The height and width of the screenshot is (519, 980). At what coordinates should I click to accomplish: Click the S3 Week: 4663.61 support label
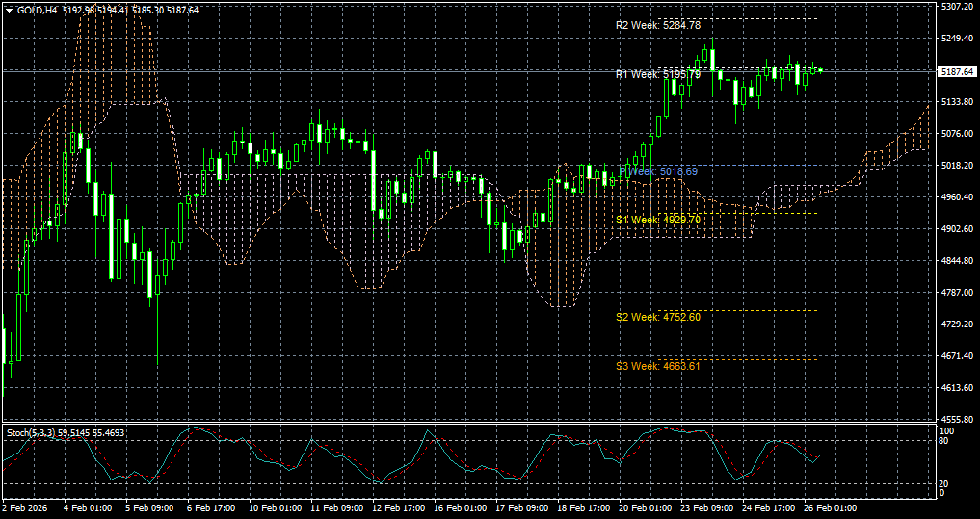pyautogui.click(x=657, y=365)
